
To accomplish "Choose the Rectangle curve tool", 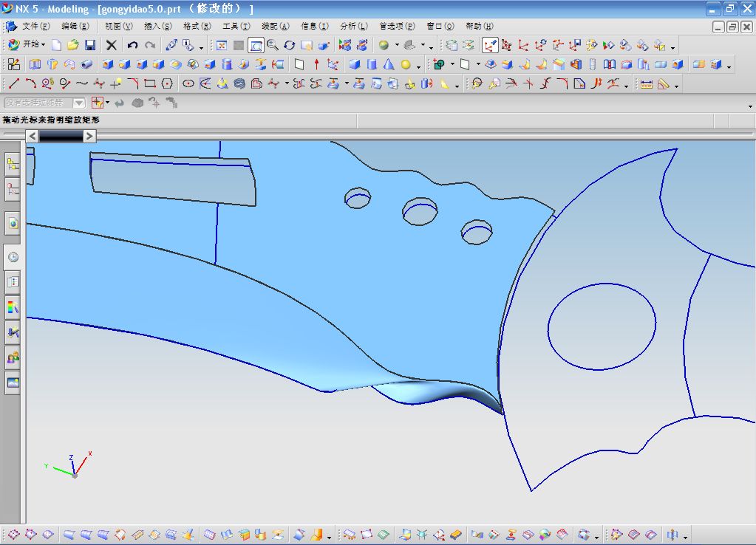I will click(x=150, y=83).
